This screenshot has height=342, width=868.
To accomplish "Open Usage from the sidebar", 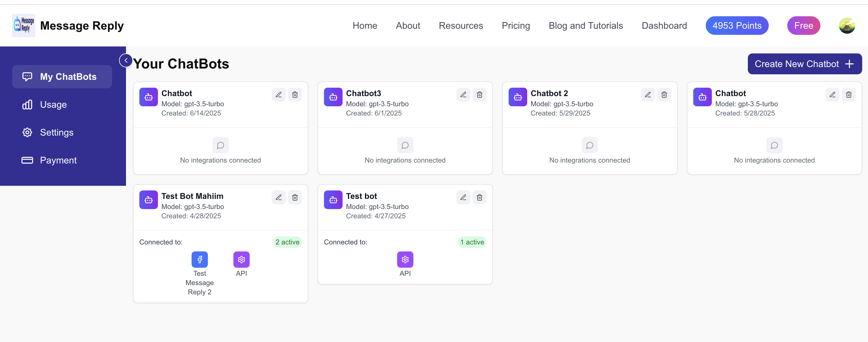I will [53, 105].
